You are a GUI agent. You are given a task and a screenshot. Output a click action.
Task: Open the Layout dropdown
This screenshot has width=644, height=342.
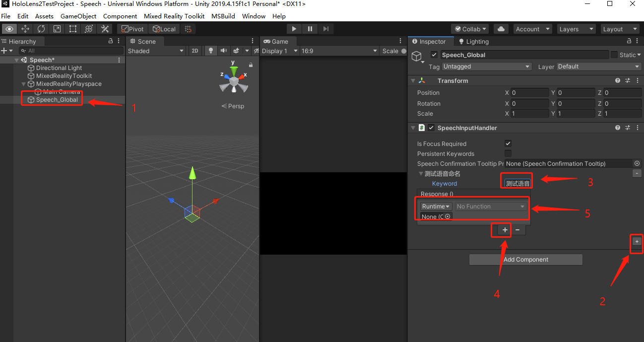pyautogui.click(x=620, y=29)
